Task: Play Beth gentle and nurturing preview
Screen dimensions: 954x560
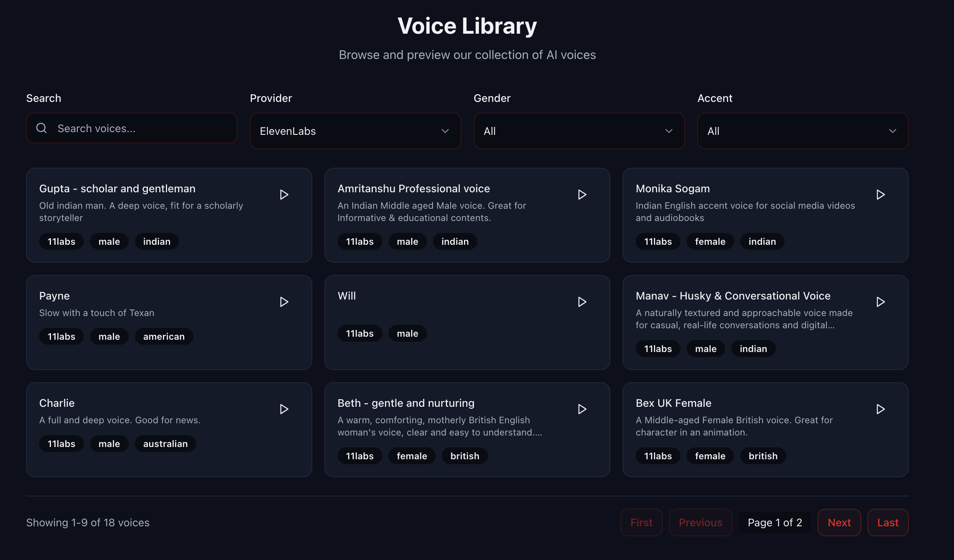Action: (x=582, y=409)
